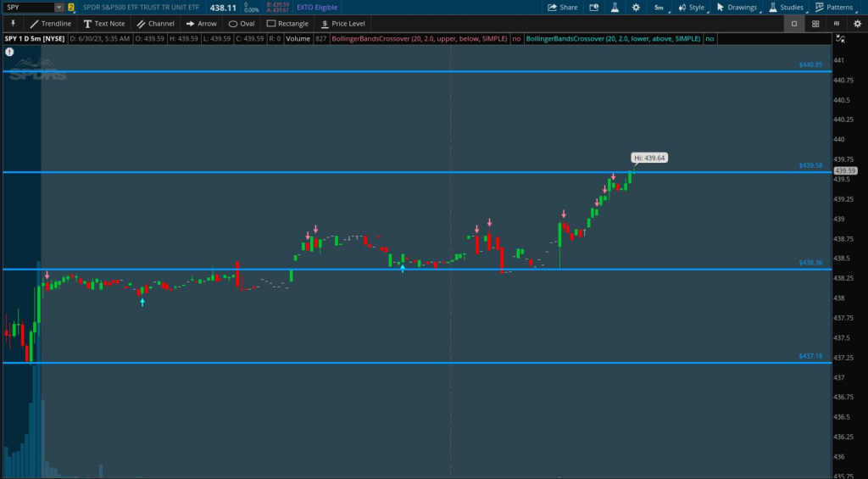The width and height of the screenshot is (868, 479).
Task: Select the Trendline drawing tool
Action: pos(50,23)
